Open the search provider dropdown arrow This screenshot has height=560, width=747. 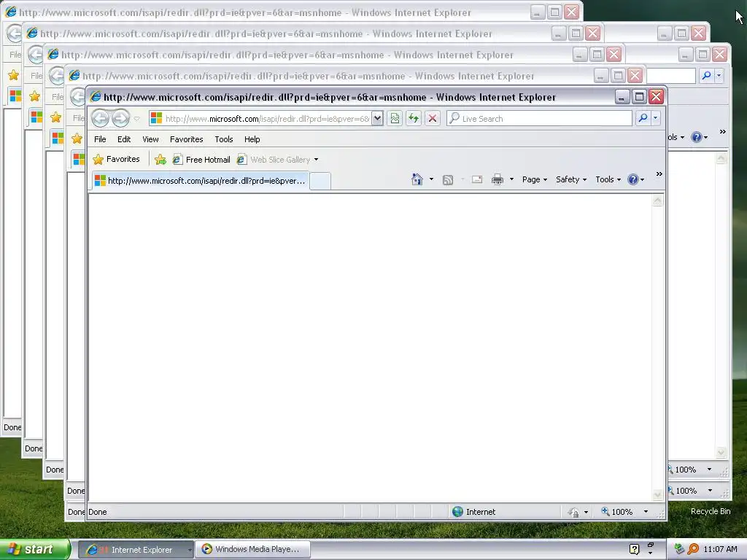pyautogui.click(x=656, y=117)
